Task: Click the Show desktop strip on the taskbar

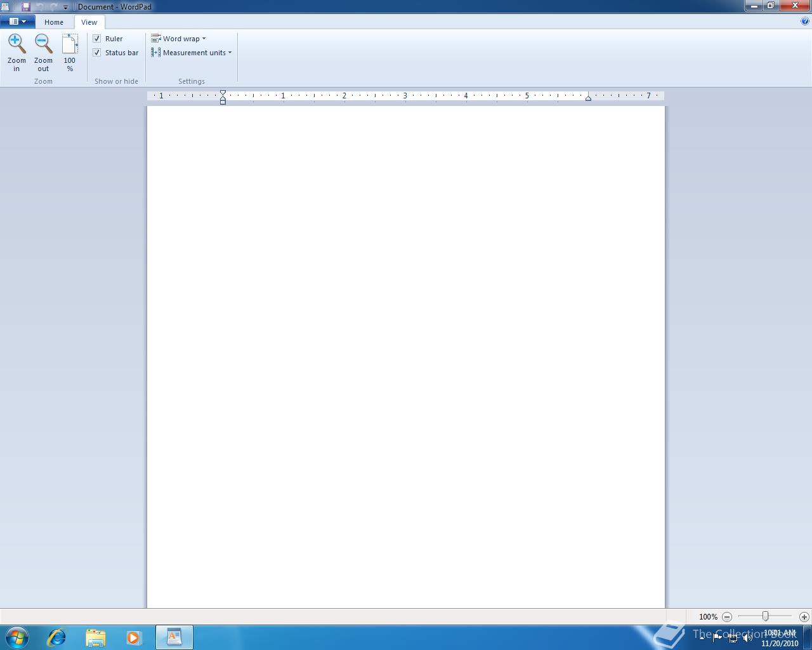Action: (x=808, y=637)
